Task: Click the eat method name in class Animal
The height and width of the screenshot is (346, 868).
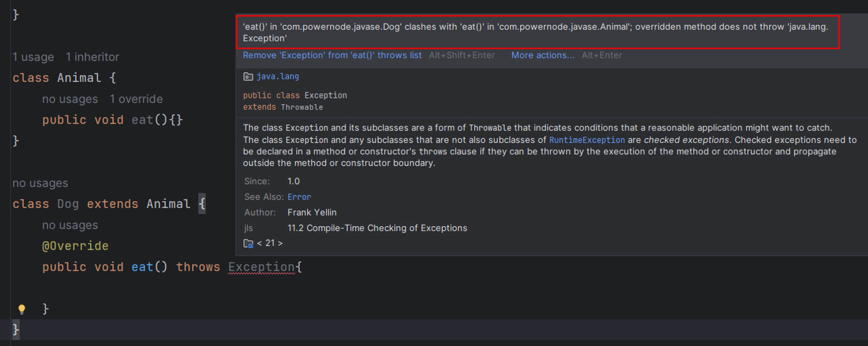Action: coord(142,120)
